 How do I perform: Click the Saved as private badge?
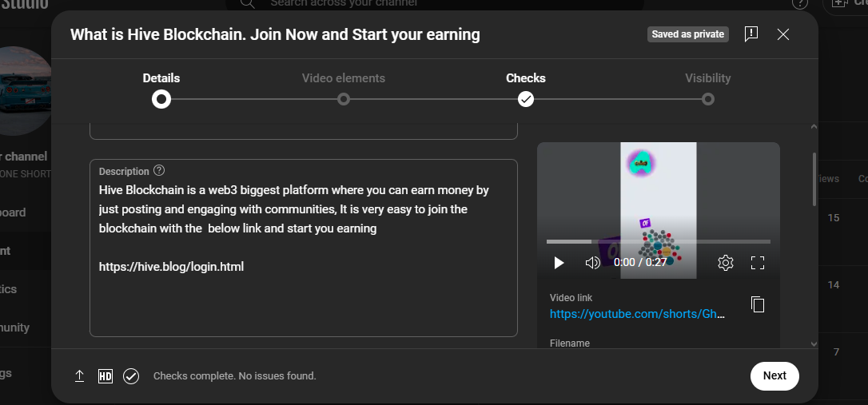tap(688, 34)
